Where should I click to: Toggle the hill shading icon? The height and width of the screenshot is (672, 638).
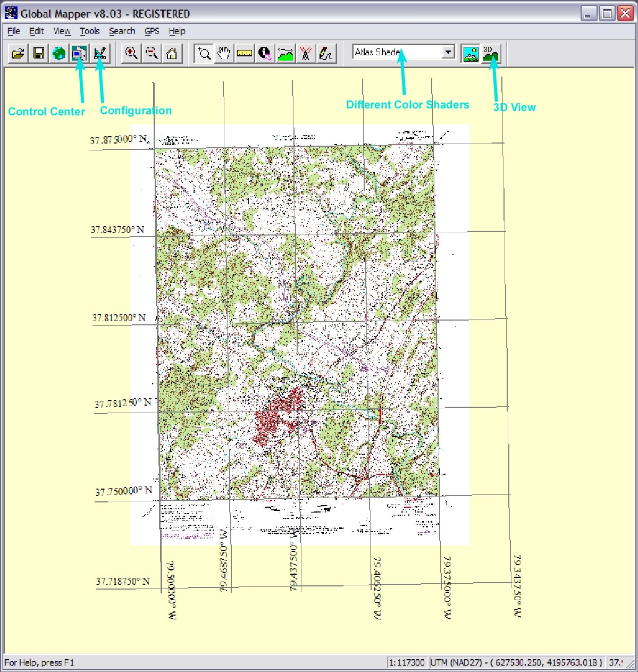tap(471, 54)
